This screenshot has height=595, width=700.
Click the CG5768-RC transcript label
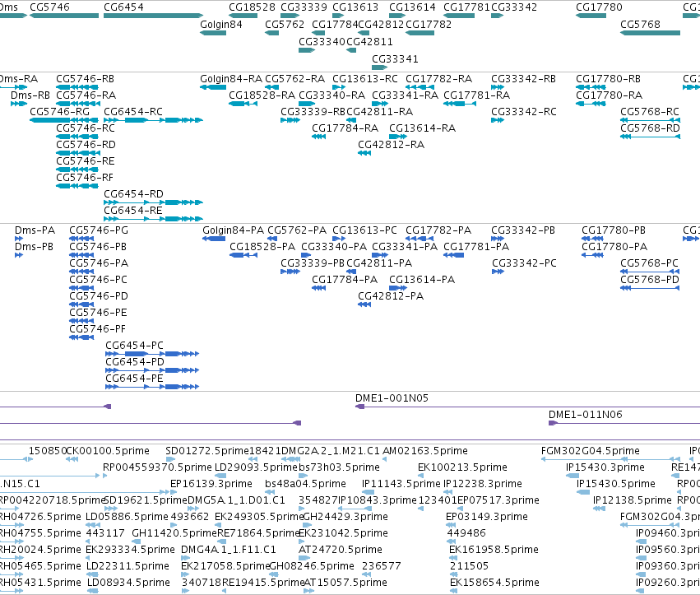pos(650,112)
